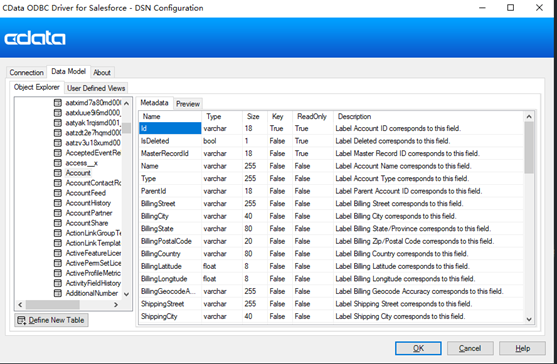This screenshot has width=557, height=364.
Task: Click the table icon beside Account
Action: click(58, 173)
